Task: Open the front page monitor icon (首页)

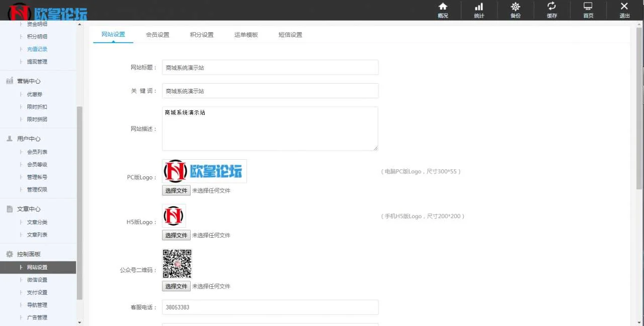Action: 588,7
